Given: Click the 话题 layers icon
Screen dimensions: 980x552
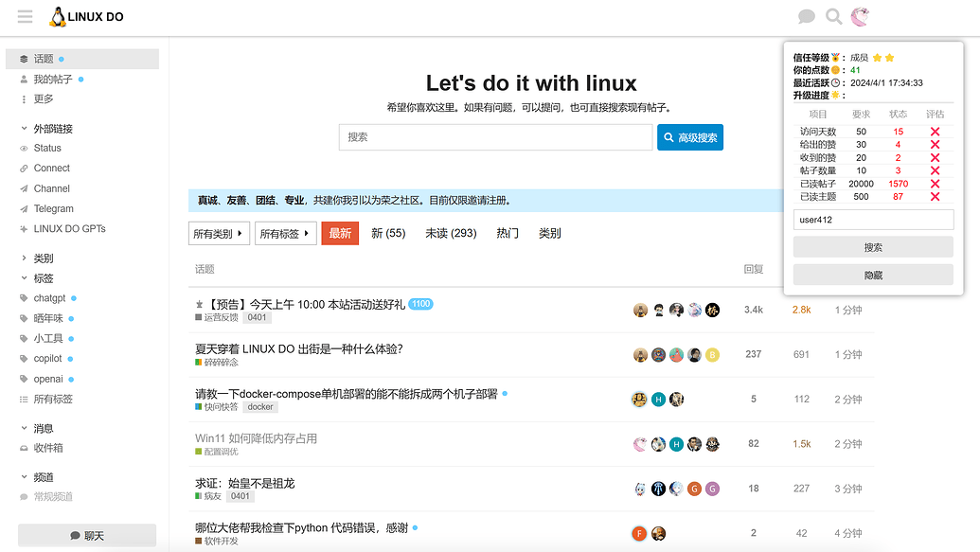Looking at the screenshot, I should pos(24,59).
